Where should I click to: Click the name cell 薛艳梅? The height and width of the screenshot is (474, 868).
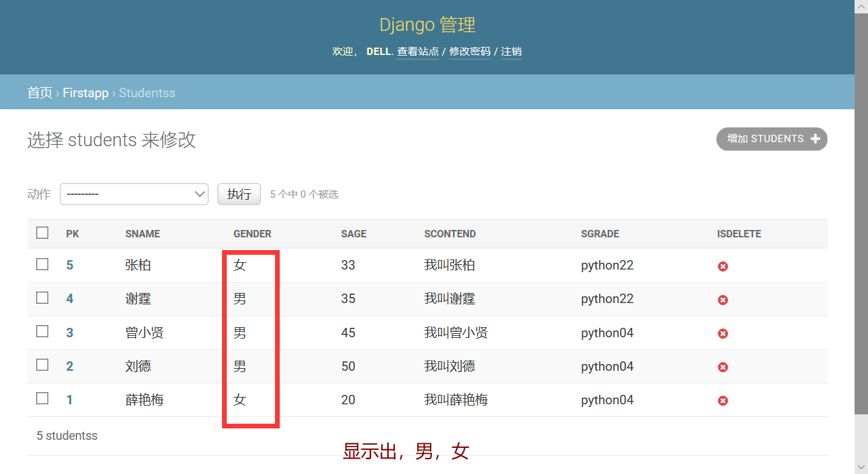[x=144, y=400]
